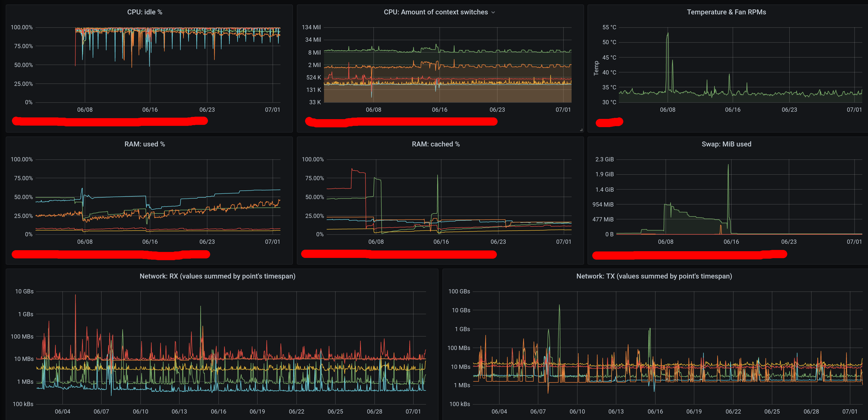The width and height of the screenshot is (868, 420).
Task: Click 100 GBs label on Network TX axis
Action: coord(459,291)
